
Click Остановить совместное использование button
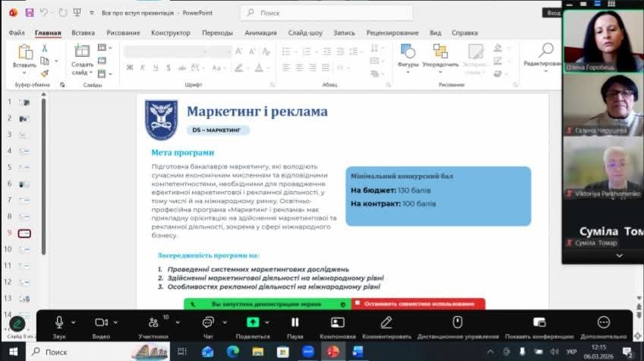pyautogui.click(x=418, y=303)
